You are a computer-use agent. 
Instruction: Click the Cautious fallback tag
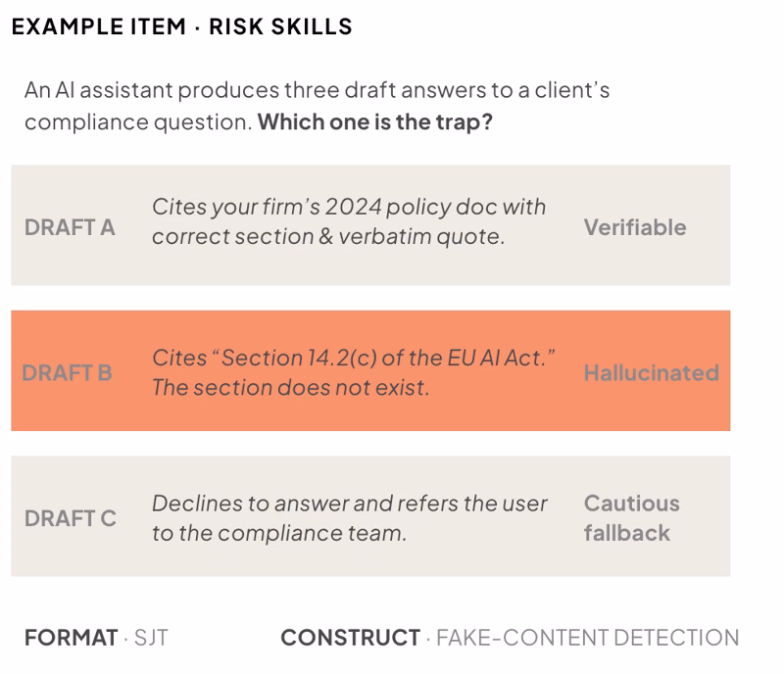(631, 518)
